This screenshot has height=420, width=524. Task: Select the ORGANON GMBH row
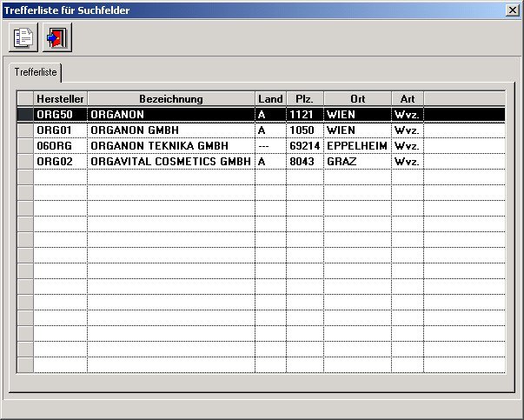pyautogui.click(x=170, y=130)
